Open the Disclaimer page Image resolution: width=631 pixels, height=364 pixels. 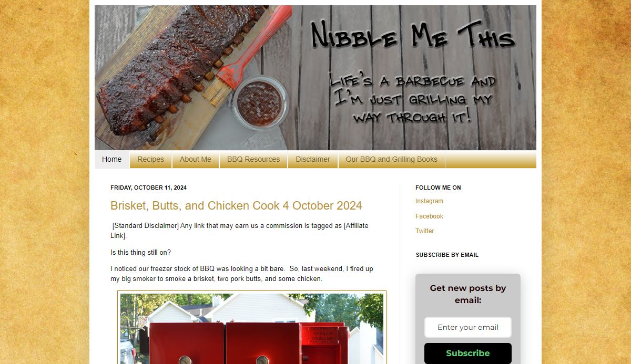click(x=313, y=159)
